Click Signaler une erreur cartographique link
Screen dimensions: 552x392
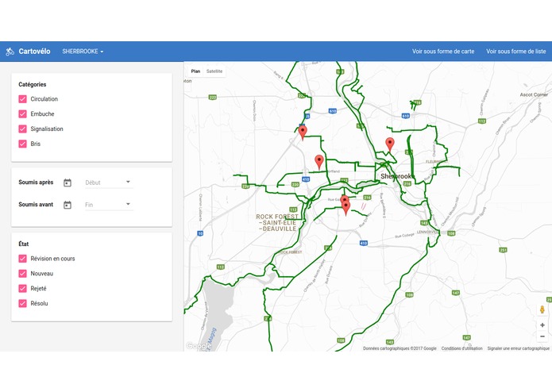[518, 348]
